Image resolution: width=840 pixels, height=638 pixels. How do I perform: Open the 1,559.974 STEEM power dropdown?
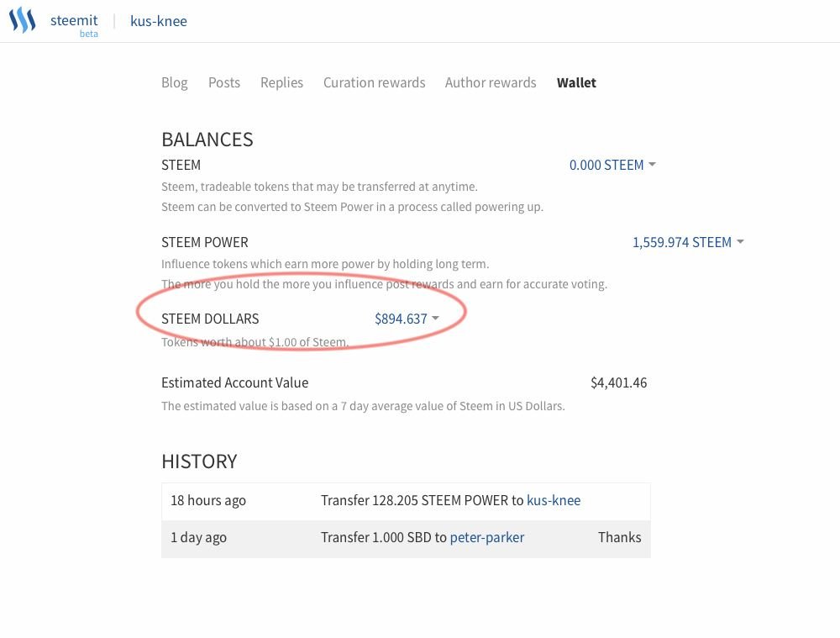tap(688, 242)
